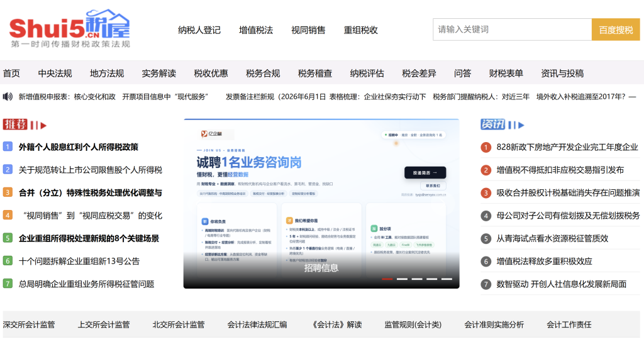Click the keyword search input field
The height and width of the screenshot is (342, 644).
(512, 30)
